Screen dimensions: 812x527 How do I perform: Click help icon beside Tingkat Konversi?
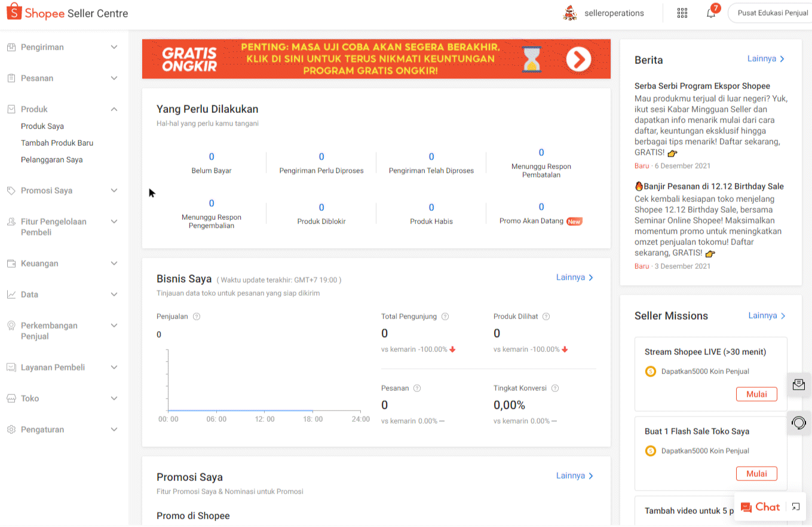click(555, 388)
